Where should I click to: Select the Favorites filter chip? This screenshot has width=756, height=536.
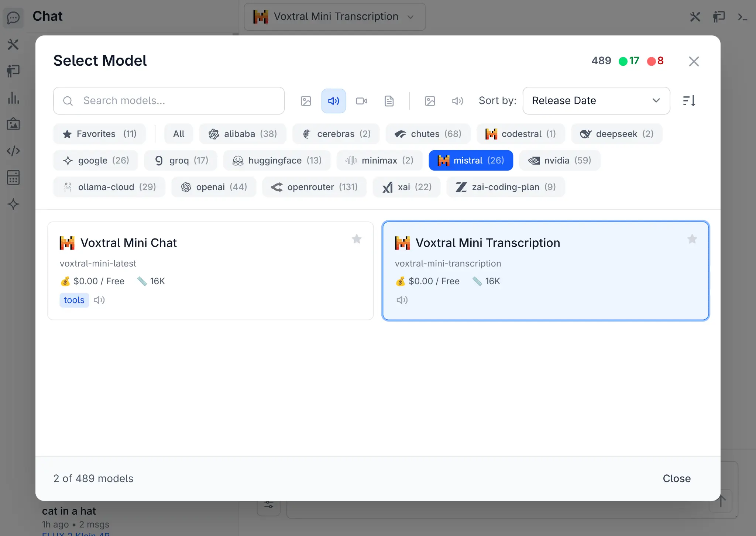tap(99, 134)
